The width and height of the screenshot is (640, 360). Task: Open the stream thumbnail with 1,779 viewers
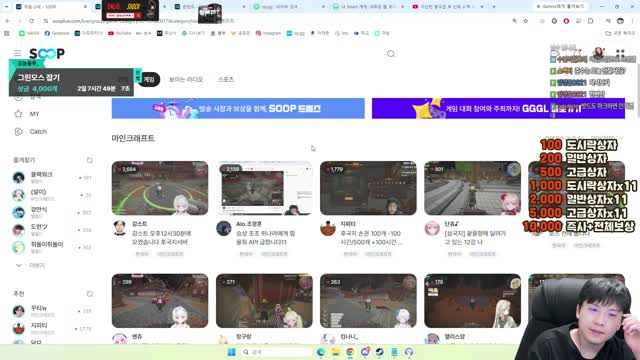[368, 188]
